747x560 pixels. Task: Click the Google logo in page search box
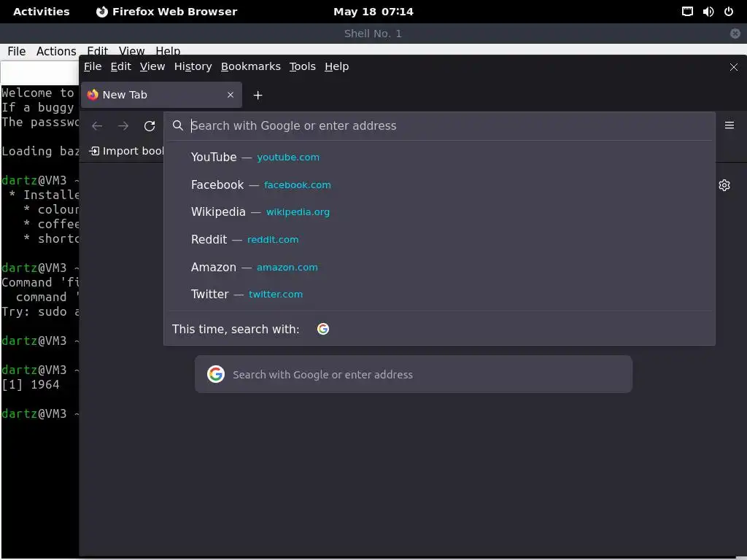tap(216, 374)
